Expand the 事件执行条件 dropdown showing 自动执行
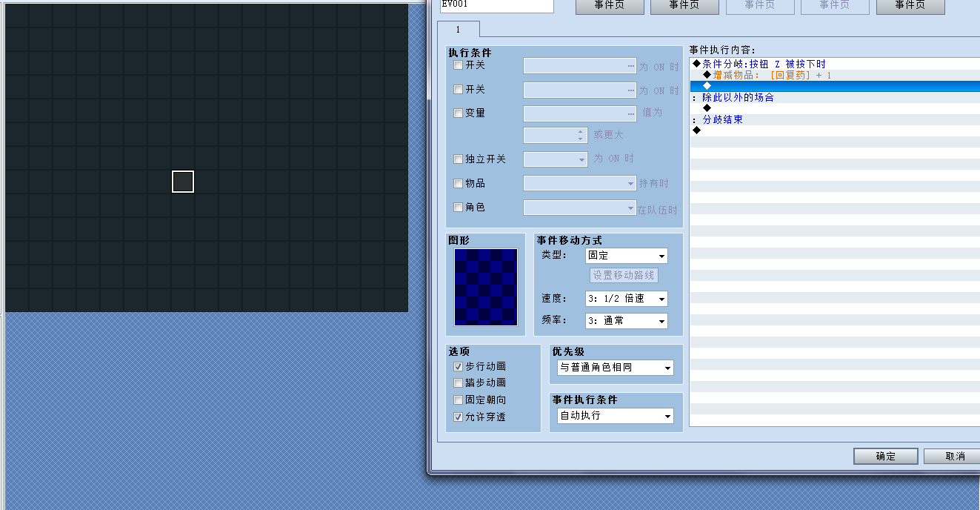Screen dimensions: 980x510 615,416
